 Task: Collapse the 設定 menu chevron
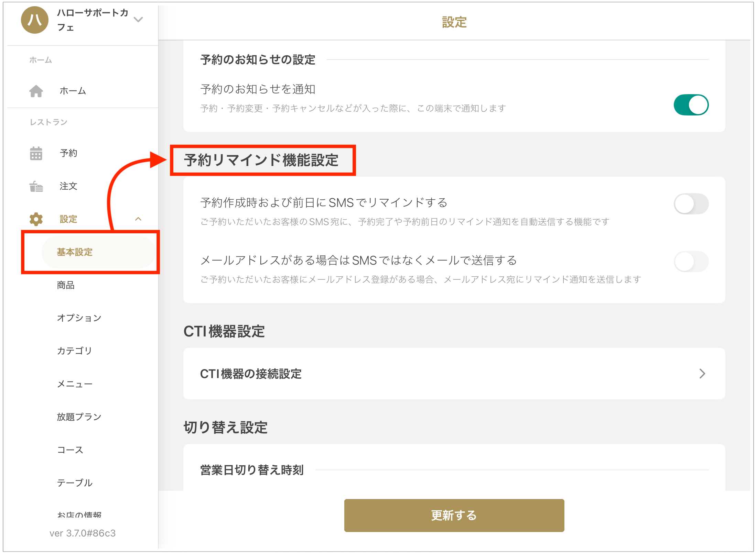click(x=138, y=219)
